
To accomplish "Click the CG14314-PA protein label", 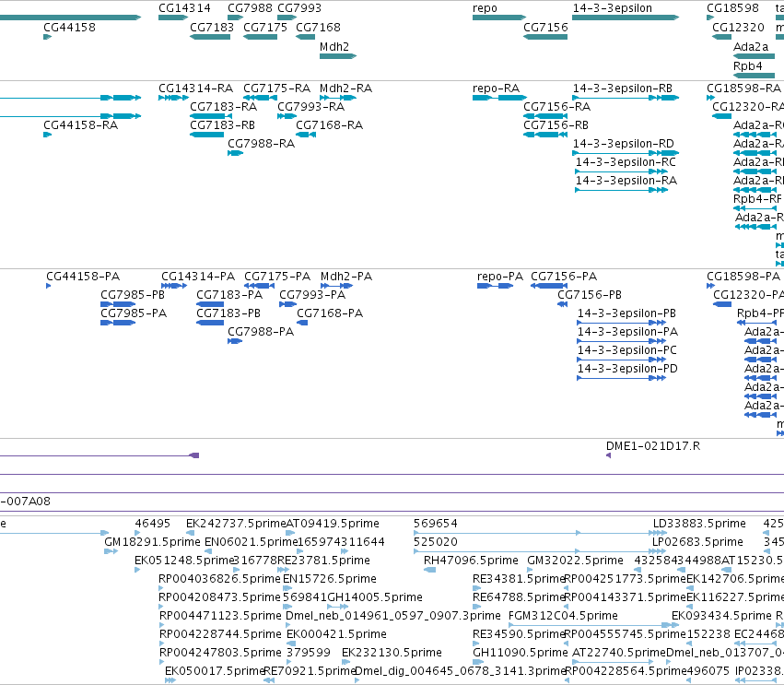I will (x=198, y=277).
